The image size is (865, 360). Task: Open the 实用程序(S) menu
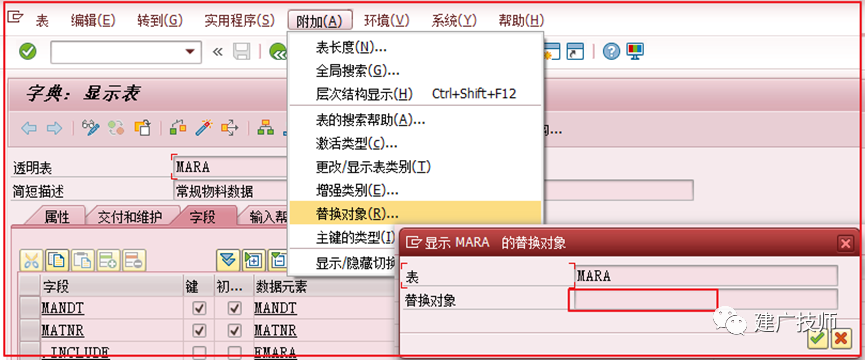(x=239, y=21)
